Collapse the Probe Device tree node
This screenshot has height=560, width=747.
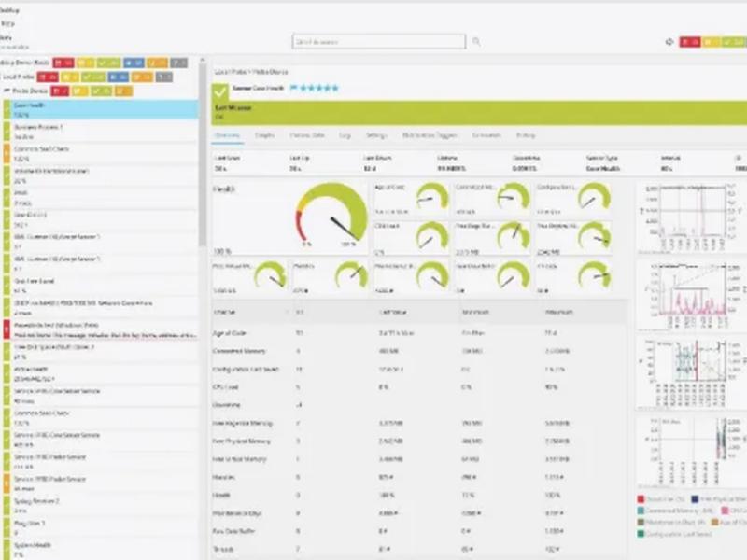[x=7, y=91]
